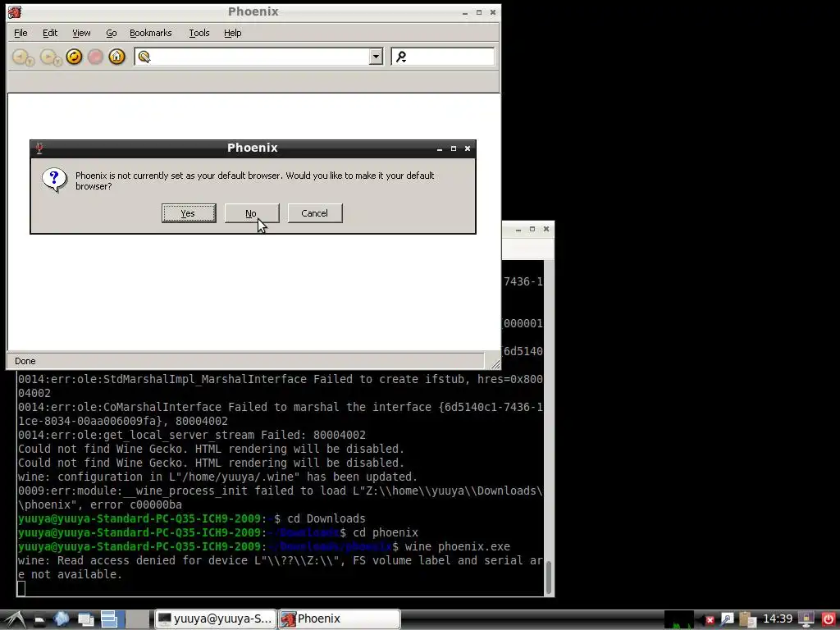Screen dimensions: 840x630
Task: Click inside the URL address field
Action: tap(260, 57)
